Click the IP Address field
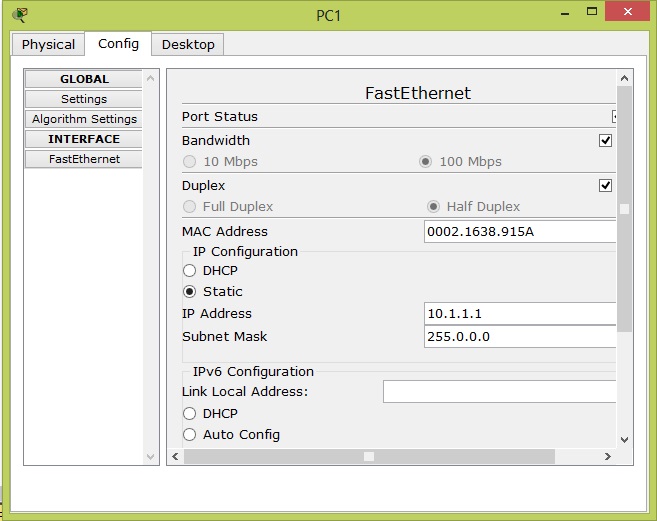 (x=520, y=314)
